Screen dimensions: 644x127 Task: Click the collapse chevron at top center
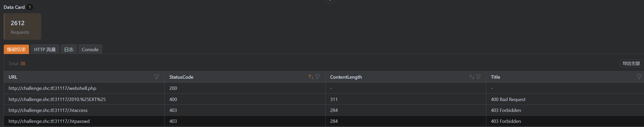(x=330, y=1)
